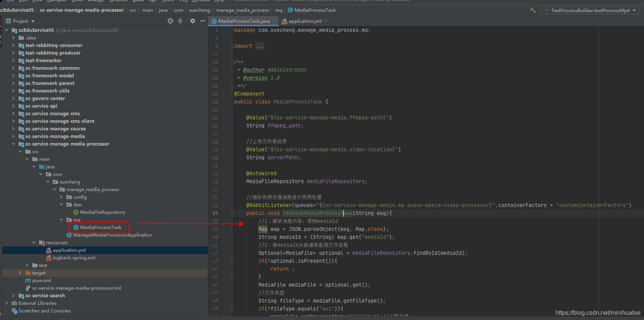Hide the Project panel with minimize icon
Image resolution: width=644 pixels, height=320 pixels.
click(203, 21)
